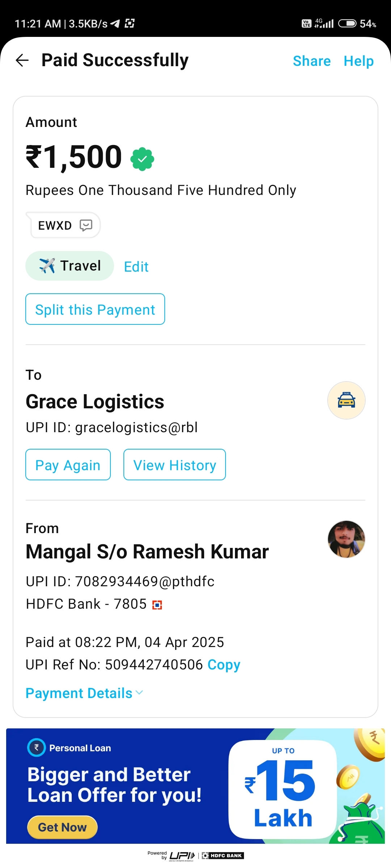Edit the payment category
Image resolution: width=391 pixels, height=868 pixels.
tap(136, 267)
